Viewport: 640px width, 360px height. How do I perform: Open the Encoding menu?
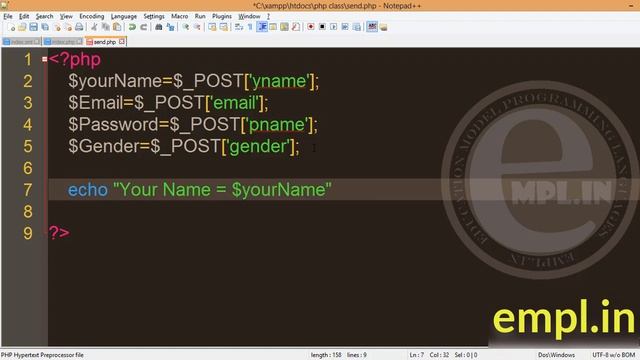tap(92, 16)
